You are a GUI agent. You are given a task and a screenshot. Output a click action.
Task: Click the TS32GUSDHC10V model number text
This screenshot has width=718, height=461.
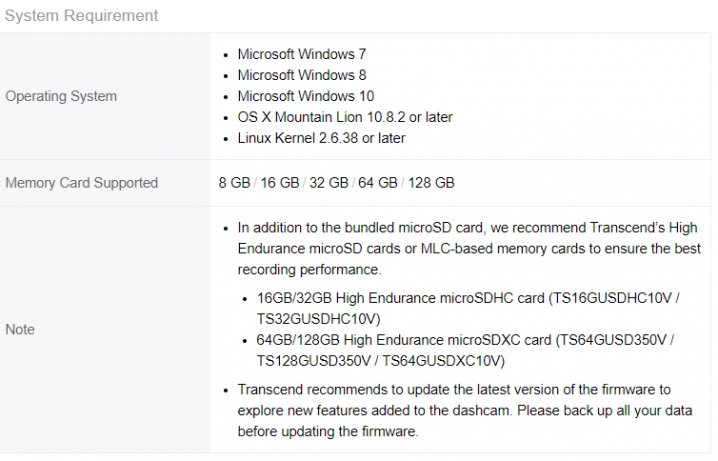(x=318, y=319)
